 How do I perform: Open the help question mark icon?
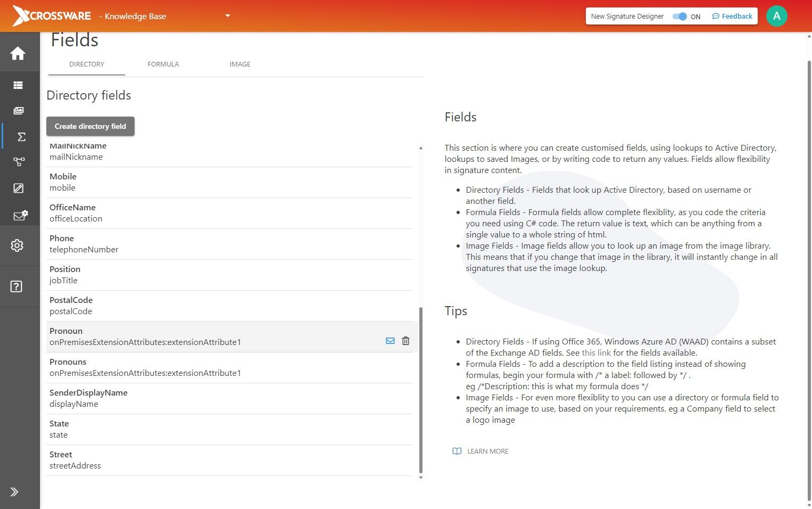[16, 286]
